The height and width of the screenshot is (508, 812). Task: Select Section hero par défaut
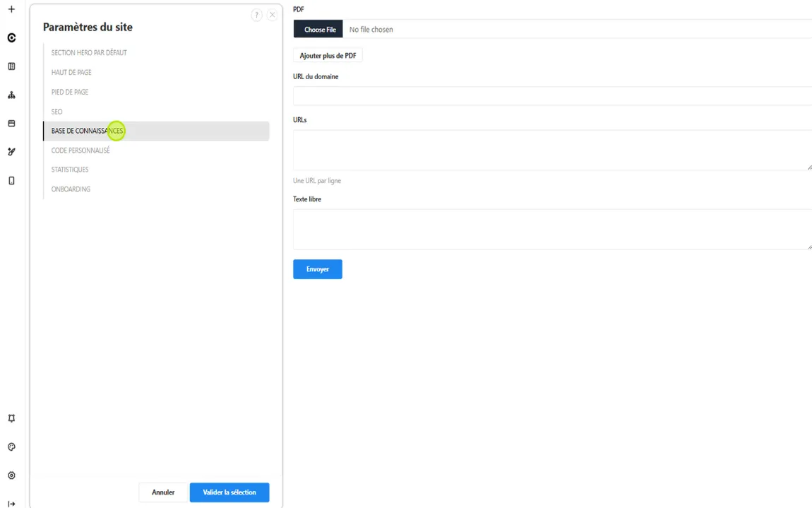coord(89,53)
